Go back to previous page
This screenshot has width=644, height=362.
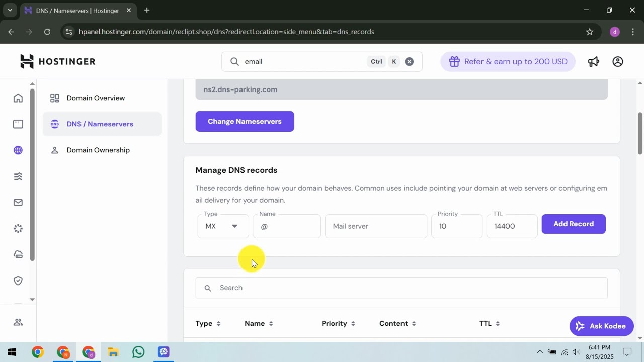click(x=11, y=32)
